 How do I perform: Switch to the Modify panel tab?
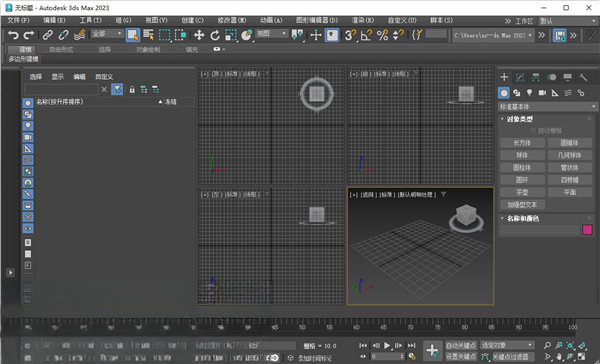click(520, 77)
